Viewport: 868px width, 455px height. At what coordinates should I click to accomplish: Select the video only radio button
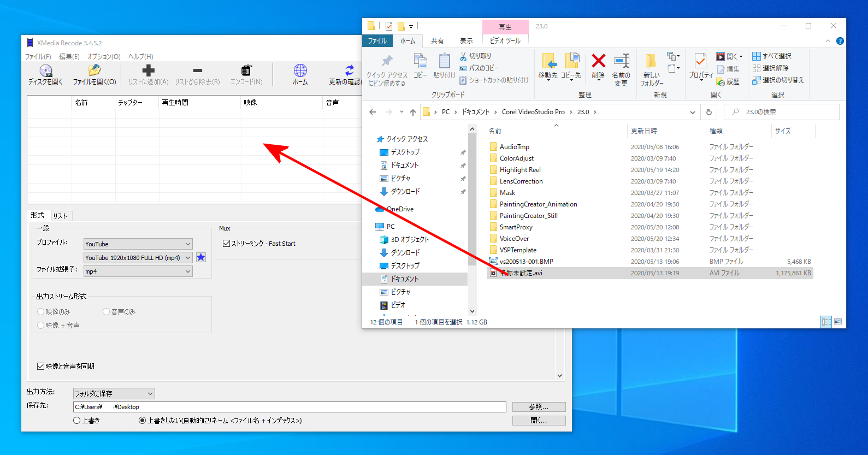tap(41, 311)
